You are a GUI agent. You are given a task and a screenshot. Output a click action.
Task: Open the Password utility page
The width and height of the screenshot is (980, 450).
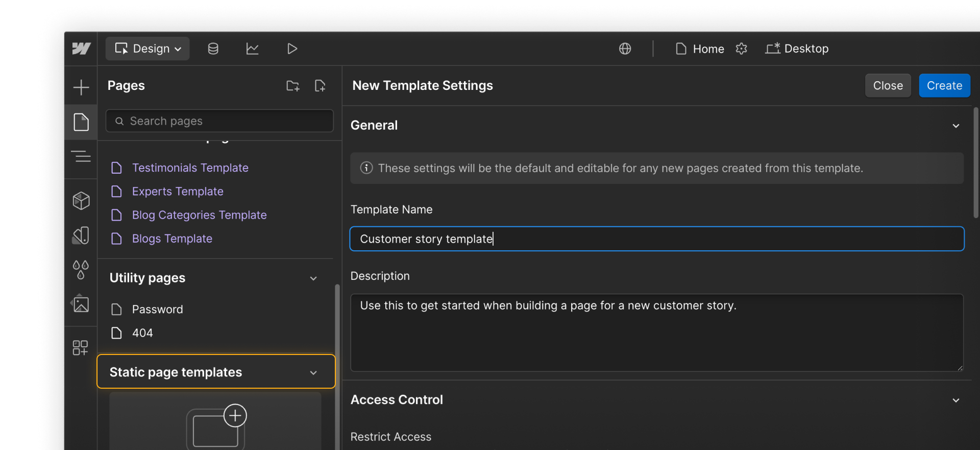pyautogui.click(x=157, y=309)
